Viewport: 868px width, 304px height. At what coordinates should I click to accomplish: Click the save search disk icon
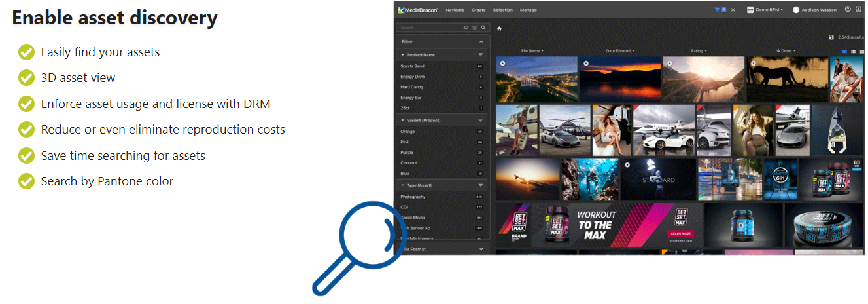831,38
